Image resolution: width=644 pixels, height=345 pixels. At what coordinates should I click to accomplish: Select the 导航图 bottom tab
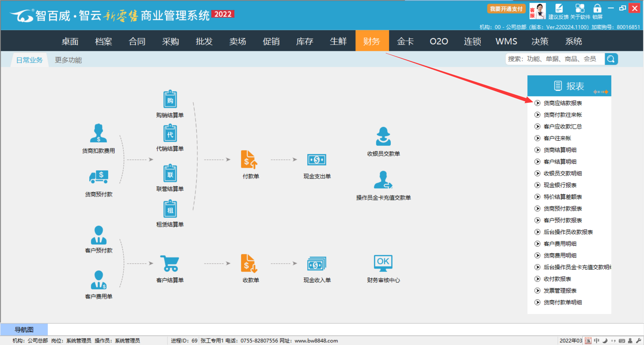click(24, 330)
